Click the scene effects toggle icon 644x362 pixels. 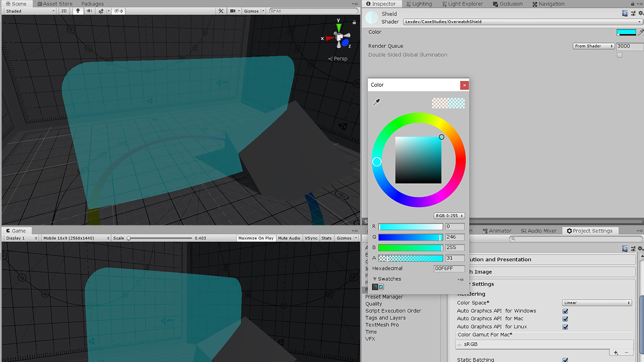point(101,11)
